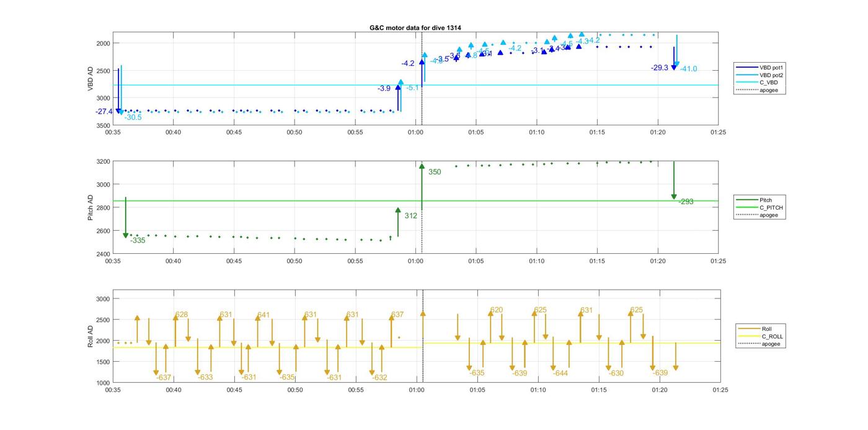Click the -27.4 VBD data label
Screen dimensions: 868x430
(104, 112)
